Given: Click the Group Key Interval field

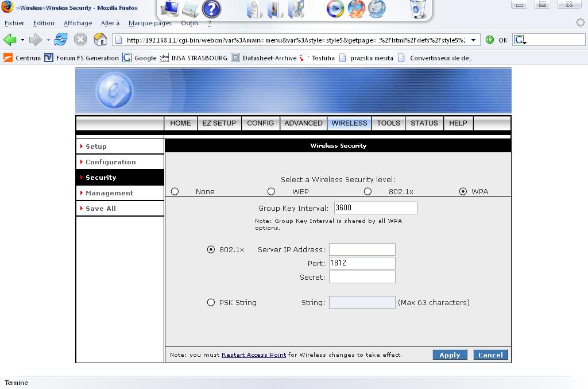Looking at the screenshot, I should coord(376,208).
